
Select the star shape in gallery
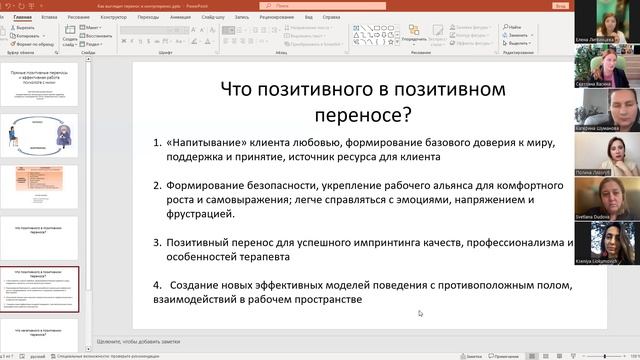click(391, 42)
